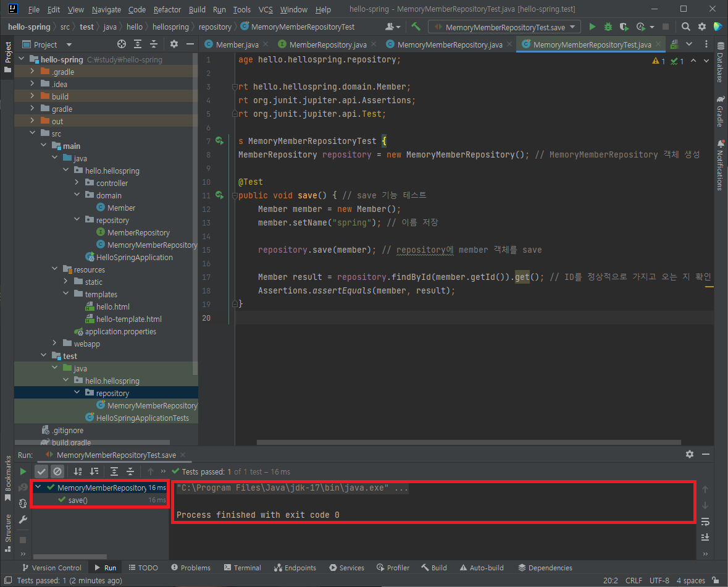Start debugging with the bug icon
This screenshot has width=728, height=587.
608,27
